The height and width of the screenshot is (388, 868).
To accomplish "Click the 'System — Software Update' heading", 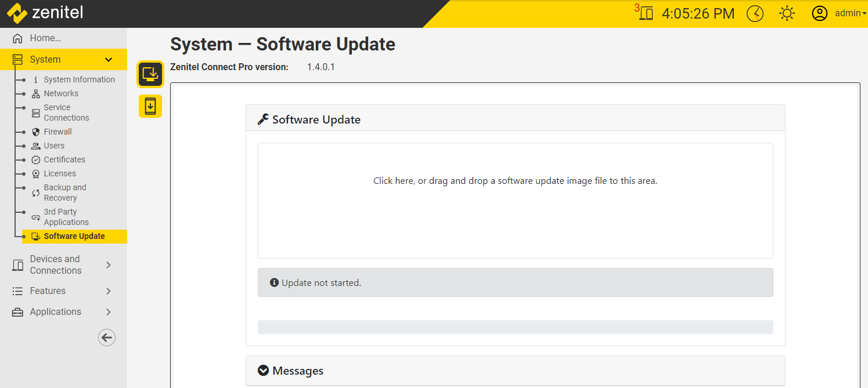I will pos(283,45).
